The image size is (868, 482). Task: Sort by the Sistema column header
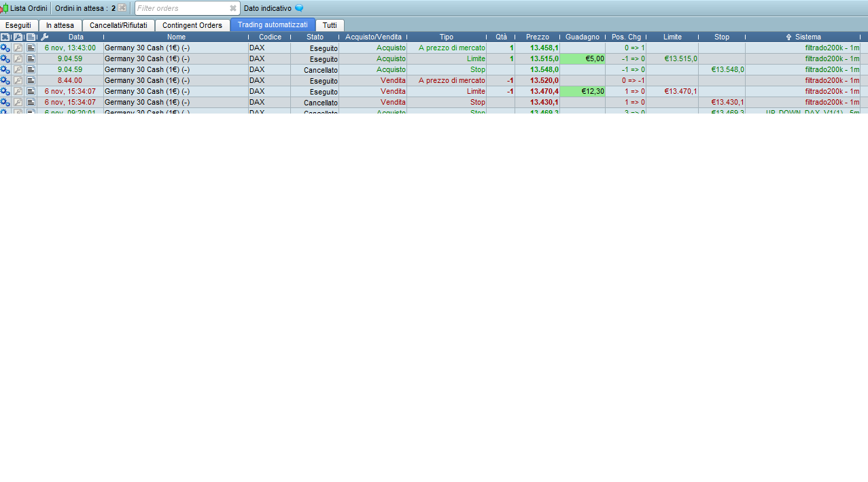(x=803, y=37)
